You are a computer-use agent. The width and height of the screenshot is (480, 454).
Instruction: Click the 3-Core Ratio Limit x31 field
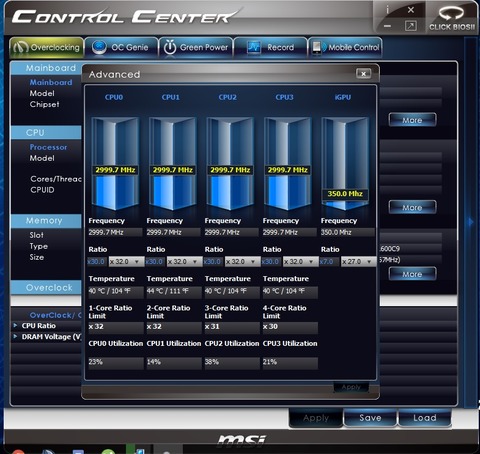click(232, 327)
